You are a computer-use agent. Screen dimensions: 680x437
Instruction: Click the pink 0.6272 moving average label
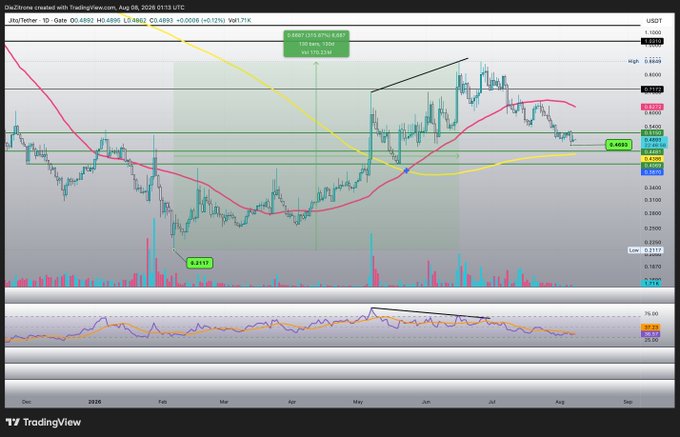pos(652,107)
